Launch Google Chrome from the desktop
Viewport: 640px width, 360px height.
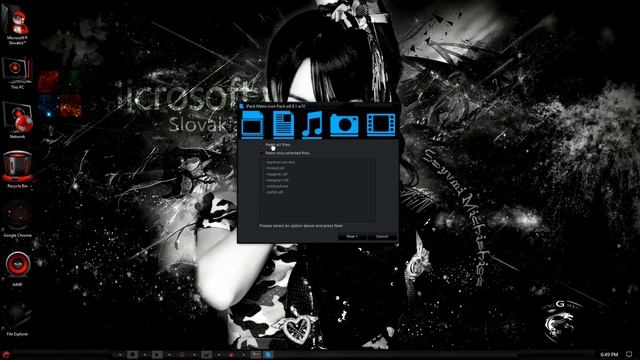[x=17, y=219]
